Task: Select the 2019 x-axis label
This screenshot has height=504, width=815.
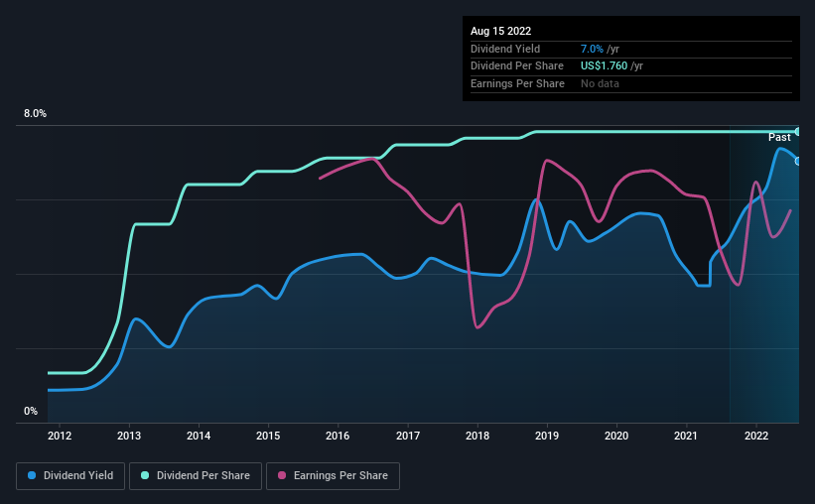Action: 547,436
